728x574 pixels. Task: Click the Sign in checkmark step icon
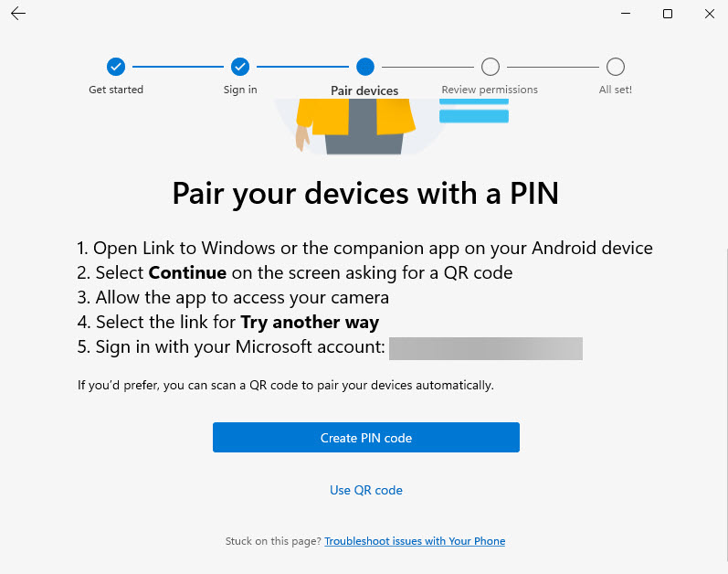(x=240, y=67)
